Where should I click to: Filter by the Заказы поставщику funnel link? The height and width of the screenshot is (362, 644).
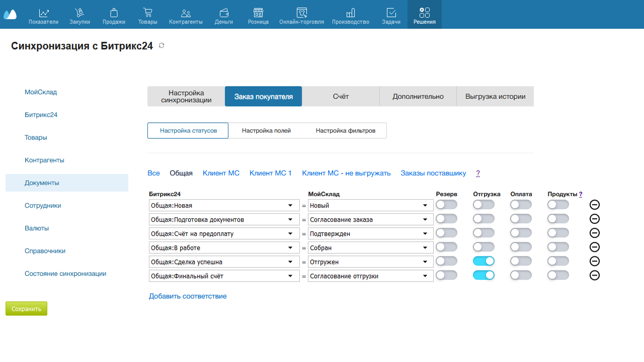pos(433,173)
